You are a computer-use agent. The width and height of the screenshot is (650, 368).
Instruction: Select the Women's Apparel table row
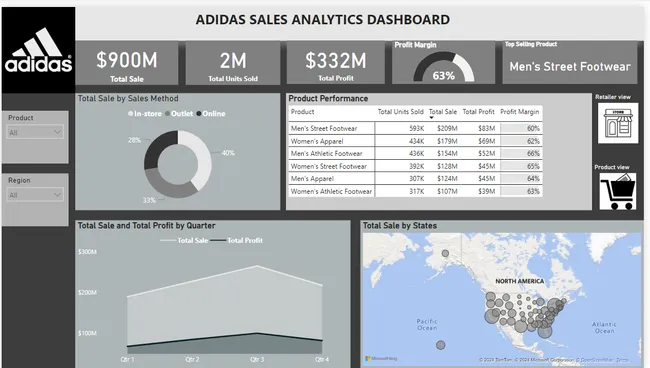[x=415, y=141]
